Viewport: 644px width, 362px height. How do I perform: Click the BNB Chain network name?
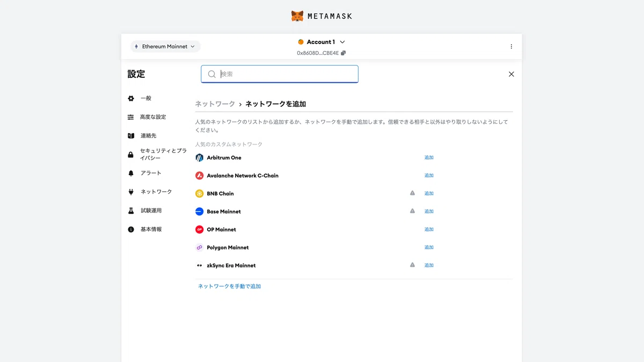pos(220,193)
